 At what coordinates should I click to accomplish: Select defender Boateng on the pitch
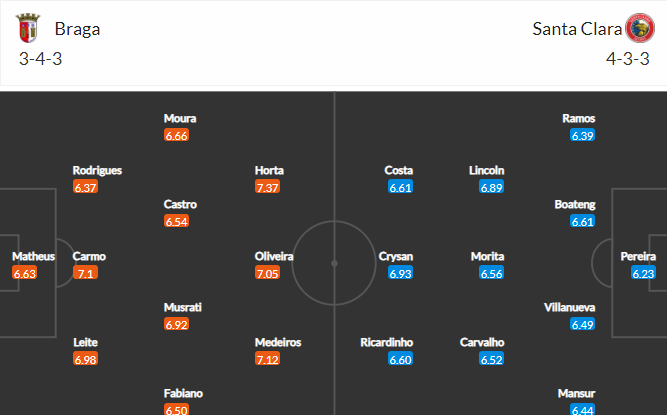coord(575,205)
